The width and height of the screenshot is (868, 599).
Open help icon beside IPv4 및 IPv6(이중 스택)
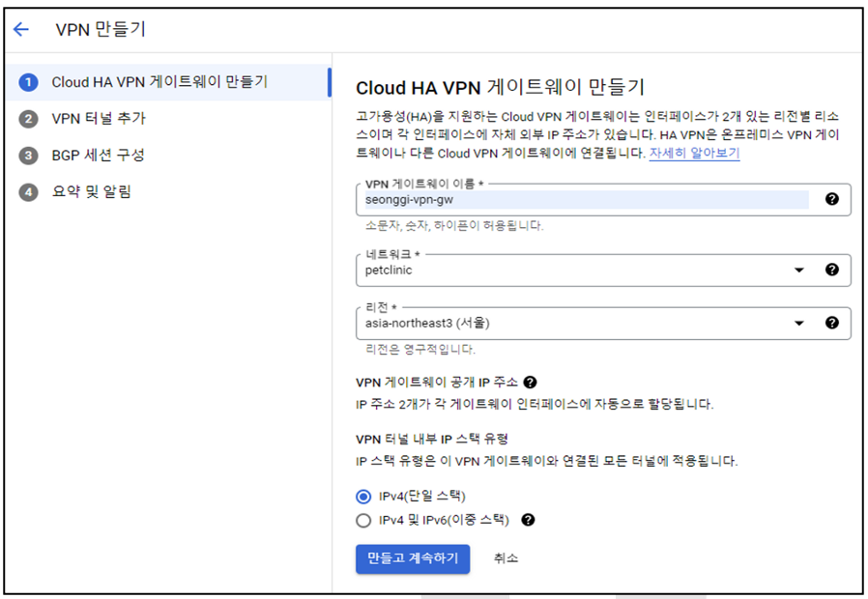point(528,520)
